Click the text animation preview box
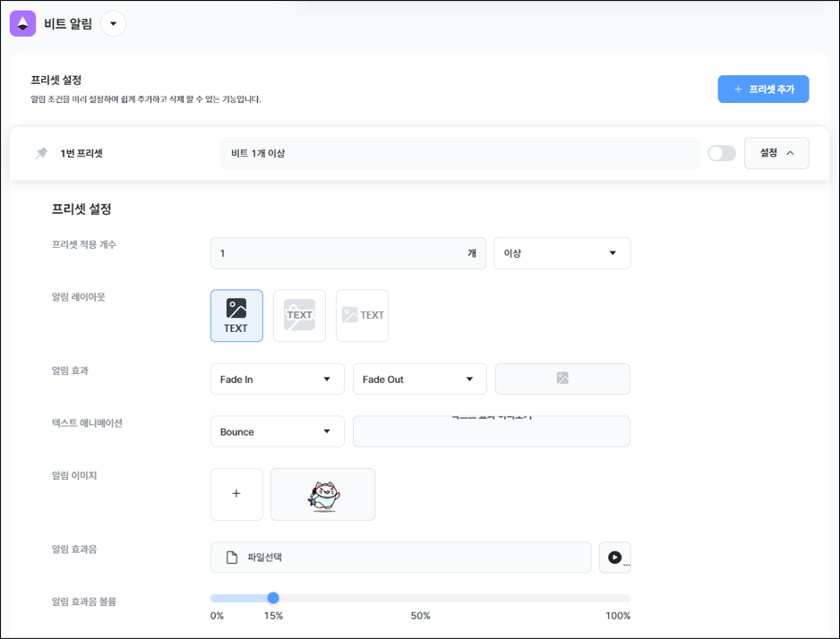The width and height of the screenshot is (840, 639). pyautogui.click(x=492, y=431)
